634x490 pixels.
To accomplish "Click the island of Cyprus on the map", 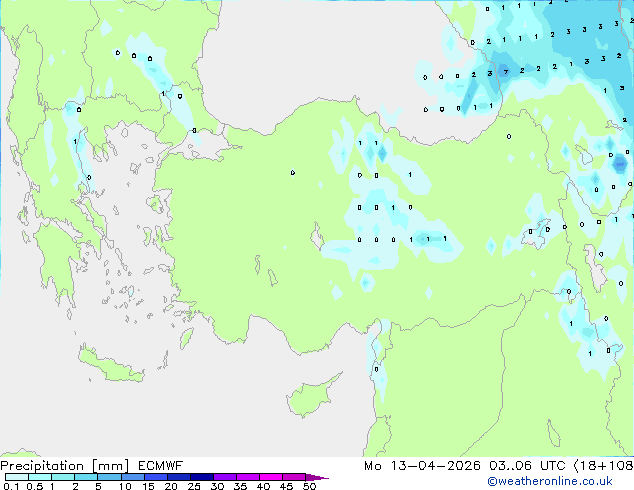I will coord(311,397).
